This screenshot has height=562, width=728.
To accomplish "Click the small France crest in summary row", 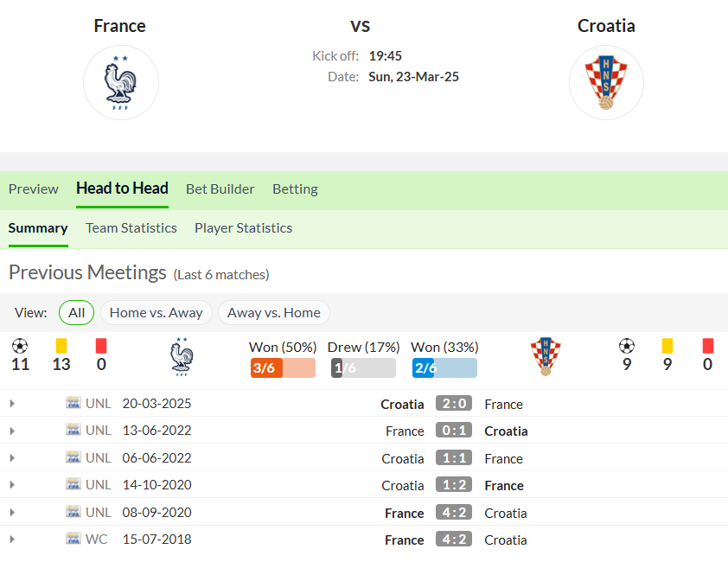I will (x=182, y=357).
